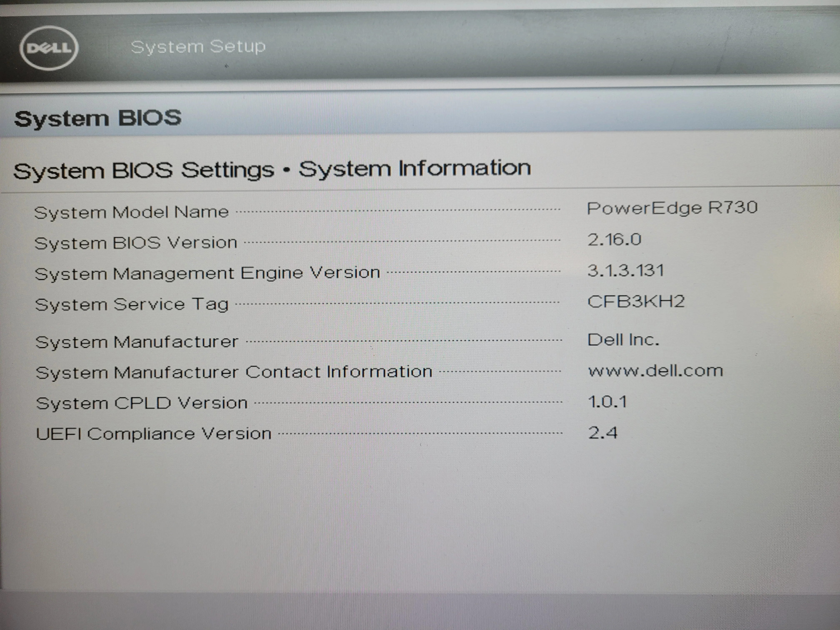Click the PowerEdge R730 value
This screenshot has height=630, width=840.
pyautogui.click(x=672, y=208)
